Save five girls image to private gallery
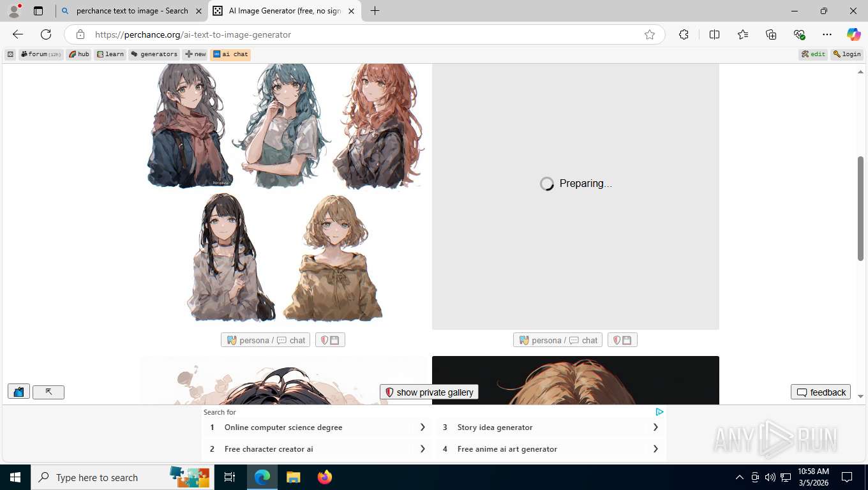Screen dimensions: 868x490 point(330,340)
